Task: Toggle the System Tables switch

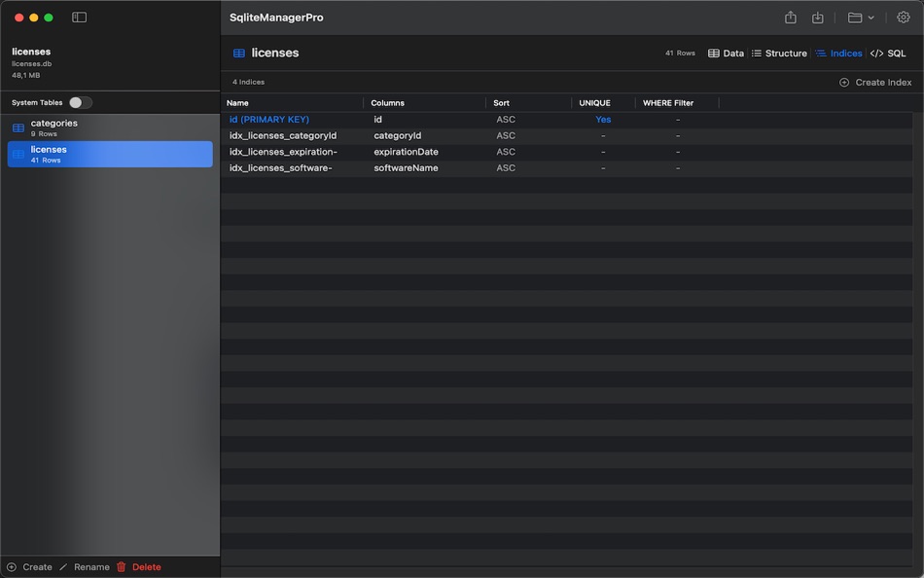Action: 80,101
